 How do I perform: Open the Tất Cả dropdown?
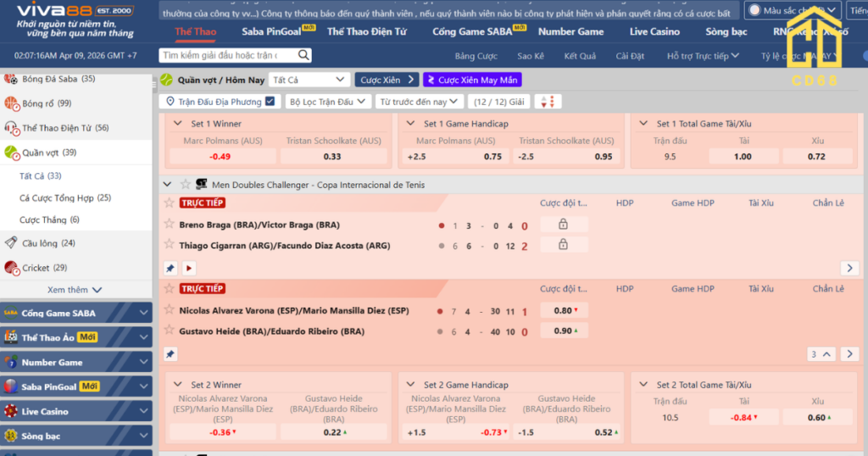pos(309,80)
